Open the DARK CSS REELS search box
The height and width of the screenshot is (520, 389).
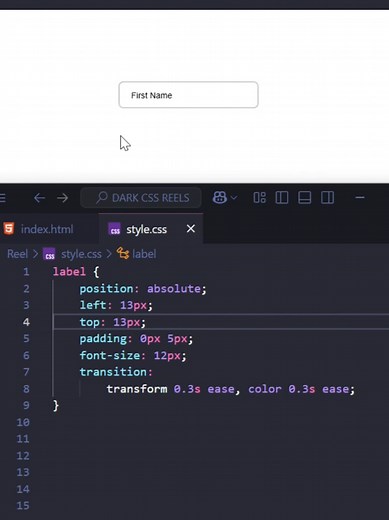tap(141, 198)
